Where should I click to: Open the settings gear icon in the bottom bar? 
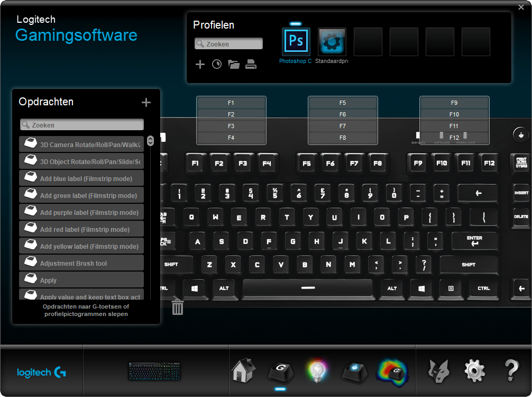click(x=475, y=371)
